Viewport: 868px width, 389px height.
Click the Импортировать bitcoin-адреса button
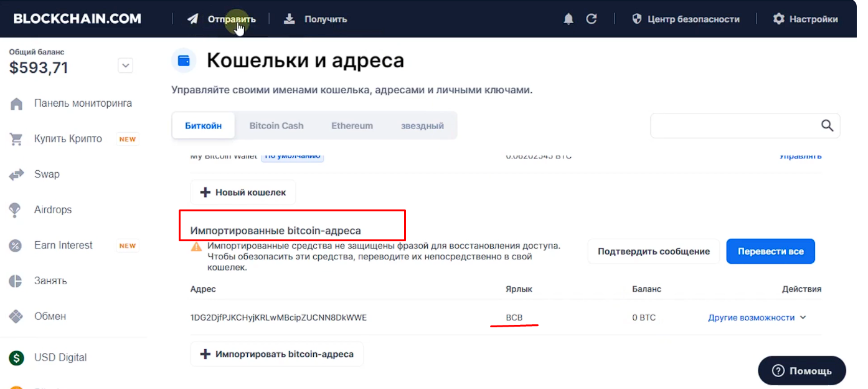coord(276,354)
